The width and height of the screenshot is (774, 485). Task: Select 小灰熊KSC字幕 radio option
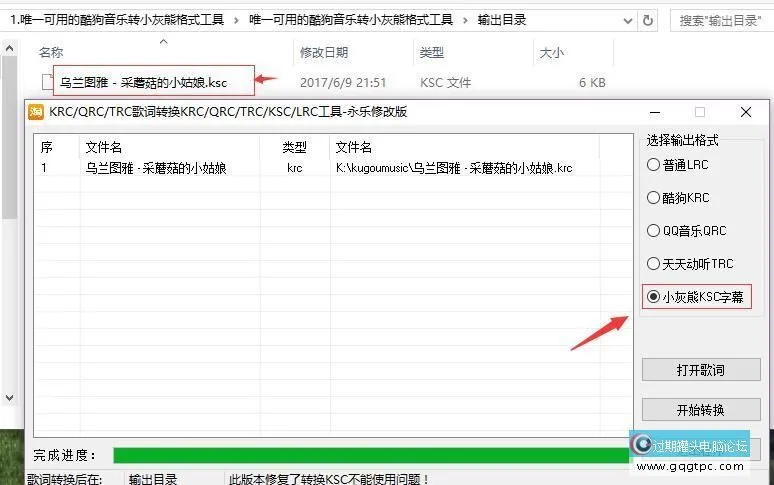[695, 297]
